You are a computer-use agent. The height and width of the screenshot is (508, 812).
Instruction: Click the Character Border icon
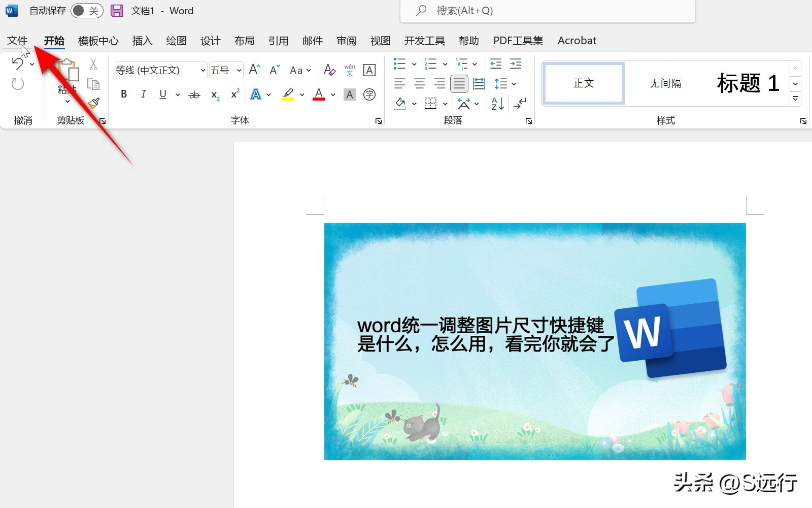coord(369,70)
